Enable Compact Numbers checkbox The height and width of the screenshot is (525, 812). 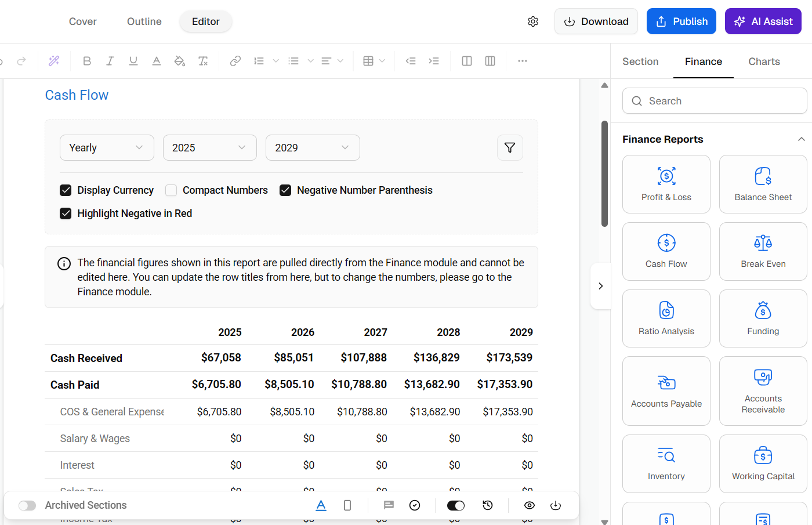(x=171, y=190)
